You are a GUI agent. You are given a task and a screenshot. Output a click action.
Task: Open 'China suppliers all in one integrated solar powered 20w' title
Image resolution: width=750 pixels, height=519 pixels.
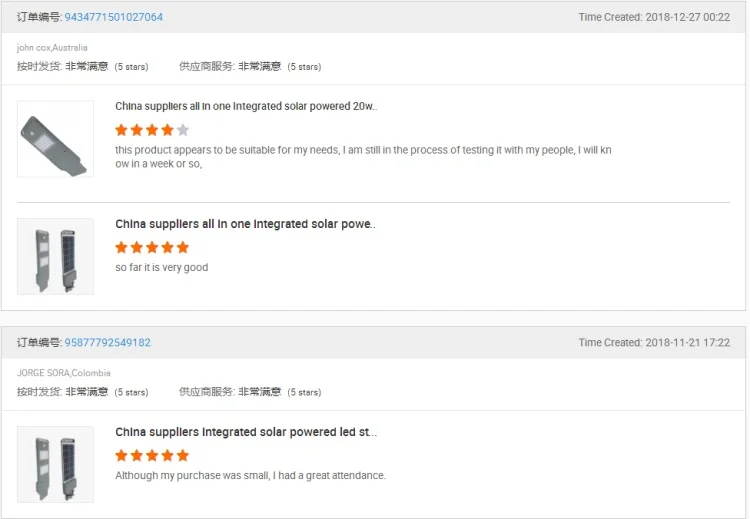(x=246, y=106)
